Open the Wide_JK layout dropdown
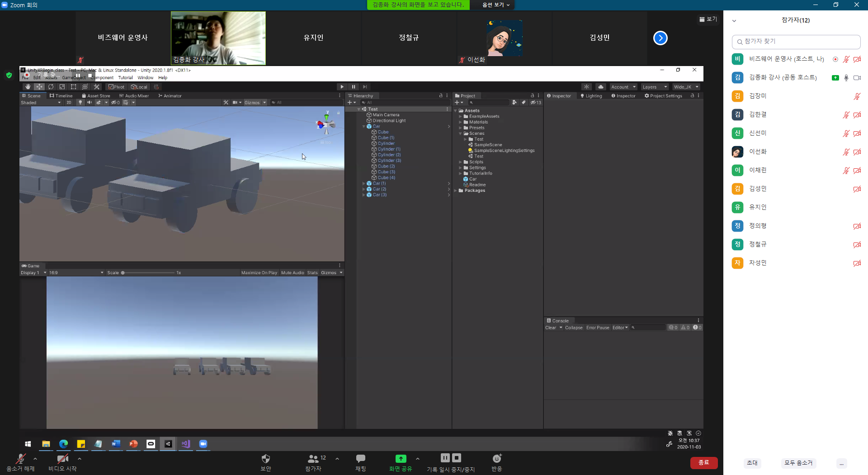 (x=686, y=87)
